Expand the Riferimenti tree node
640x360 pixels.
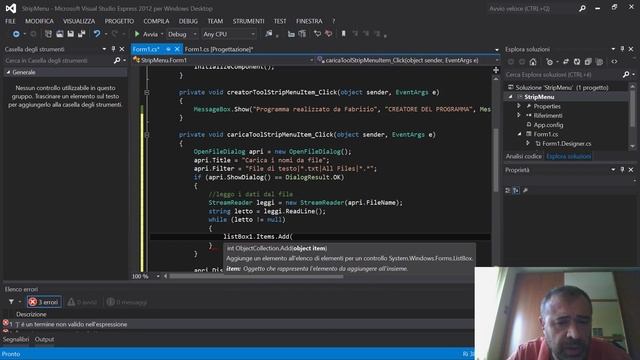click(x=519, y=116)
